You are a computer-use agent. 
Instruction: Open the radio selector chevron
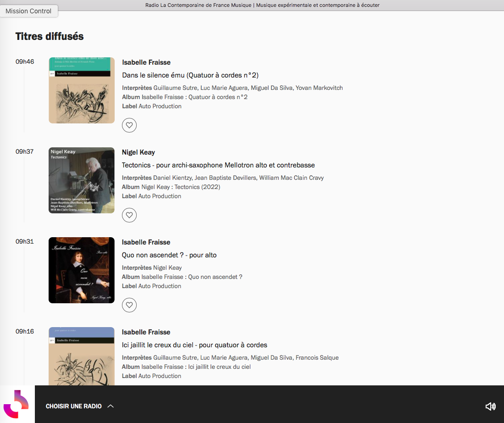click(x=111, y=406)
